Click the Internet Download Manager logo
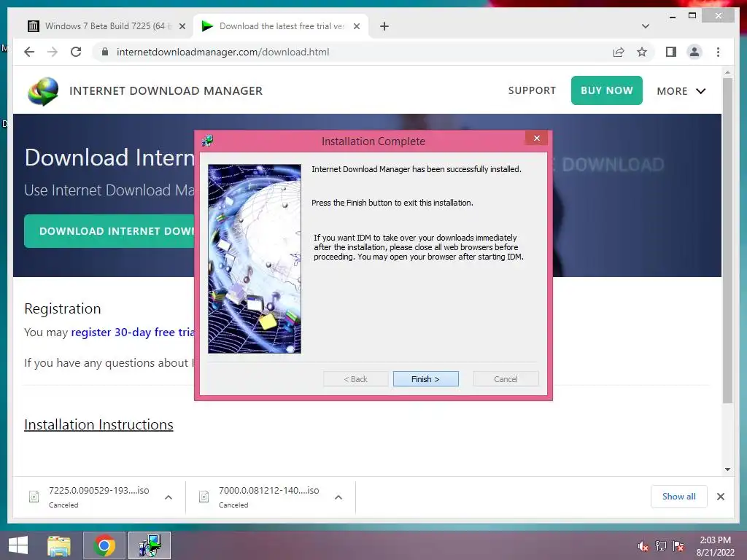Image resolution: width=747 pixels, height=560 pixels. point(43,91)
